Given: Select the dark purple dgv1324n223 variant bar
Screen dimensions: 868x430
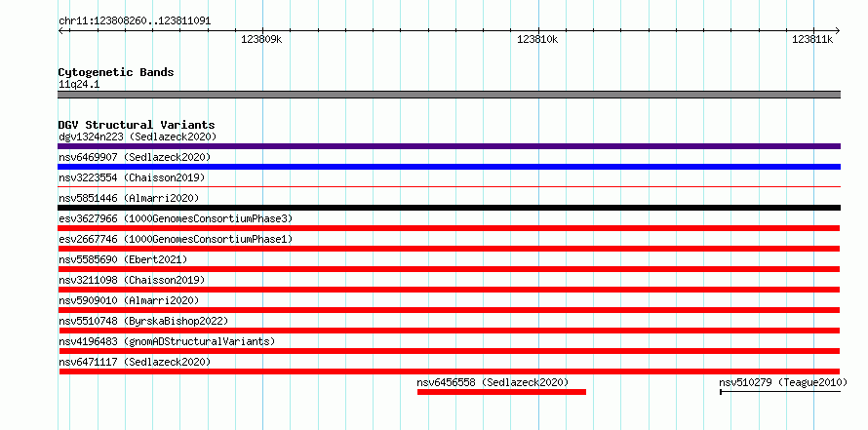Looking at the screenshot, I should (x=449, y=146).
